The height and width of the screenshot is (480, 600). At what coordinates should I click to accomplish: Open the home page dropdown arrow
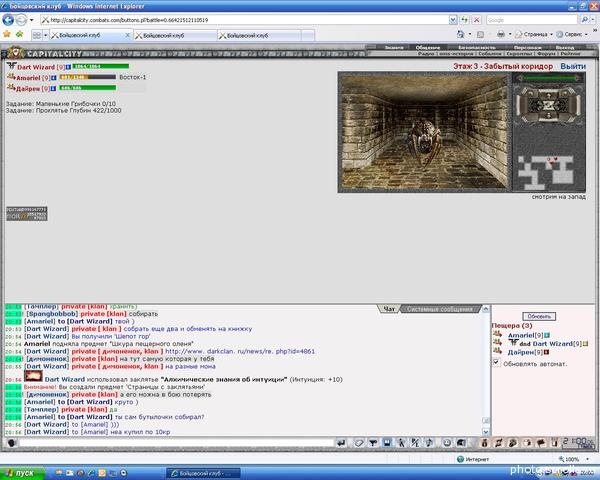[x=470, y=34]
